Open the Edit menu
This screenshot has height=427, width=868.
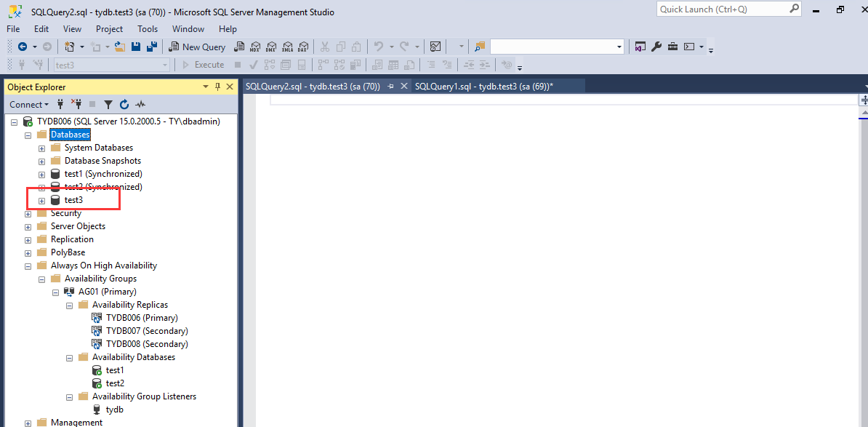[41, 29]
